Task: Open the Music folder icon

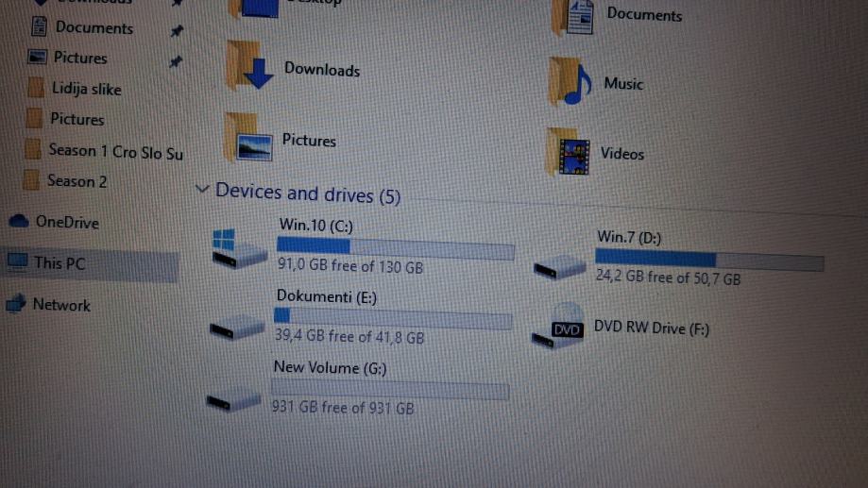Action: pyautogui.click(x=570, y=81)
